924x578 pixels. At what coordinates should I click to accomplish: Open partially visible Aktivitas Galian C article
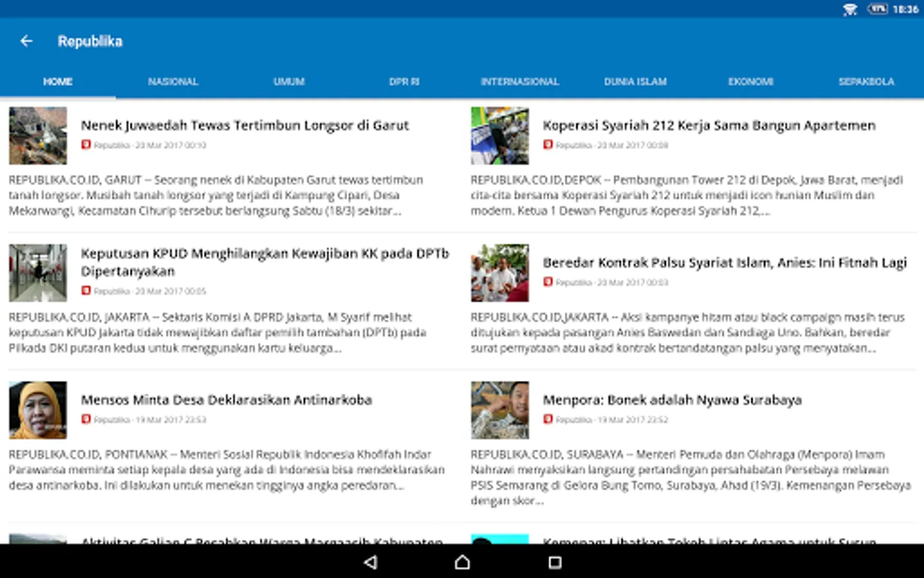[x=262, y=540]
